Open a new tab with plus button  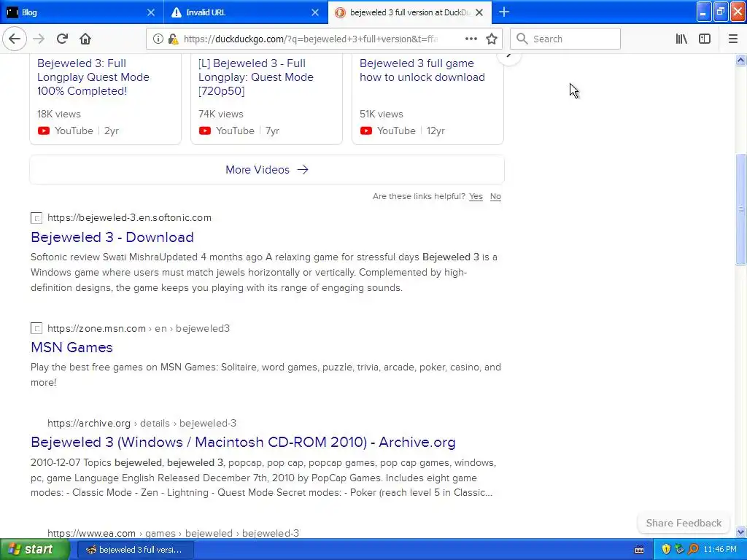(504, 12)
